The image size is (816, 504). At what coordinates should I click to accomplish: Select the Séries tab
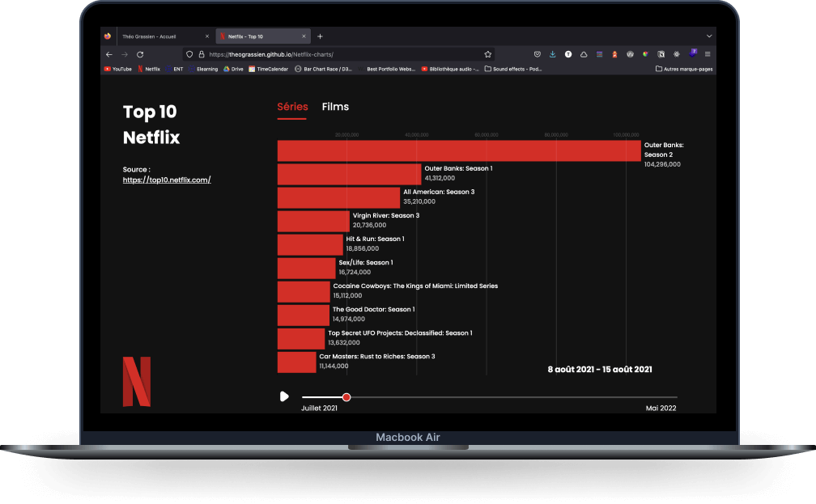292,107
